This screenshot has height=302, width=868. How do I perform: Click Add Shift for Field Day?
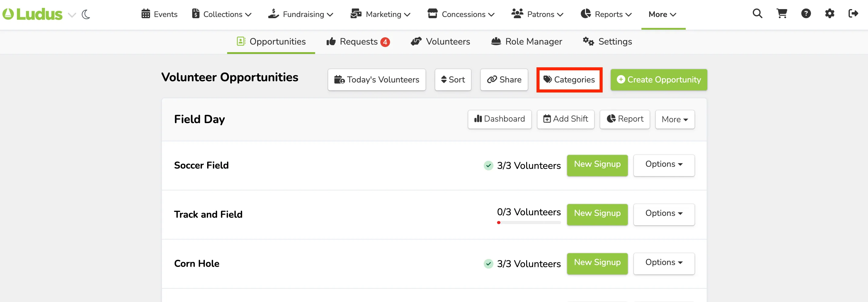(x=566, y=119)
